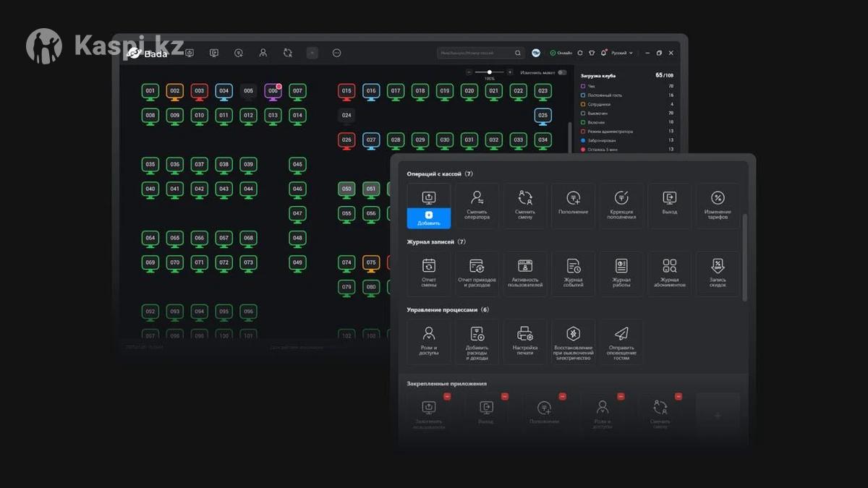Open Настройка печати settings
The image size is (868, 488).
tap(525, 341)
